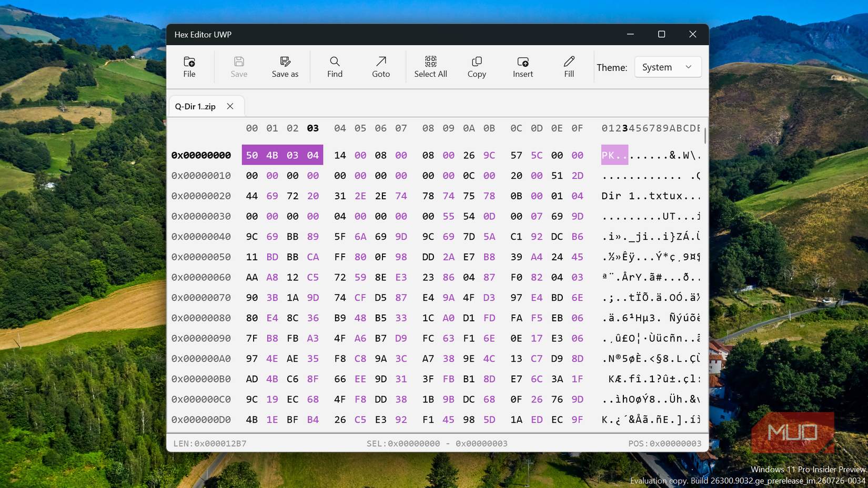Select offset row 0x00000010

[x=201, y=176]
